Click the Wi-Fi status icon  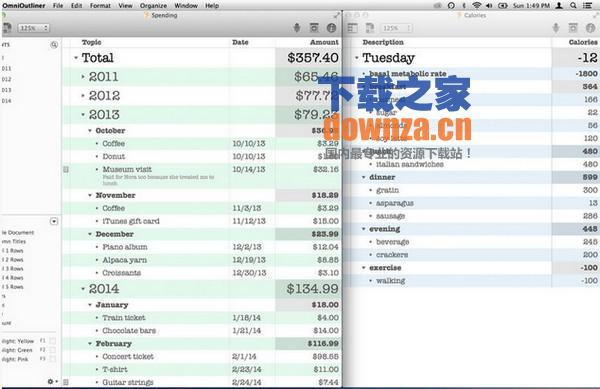click(476, 5)
